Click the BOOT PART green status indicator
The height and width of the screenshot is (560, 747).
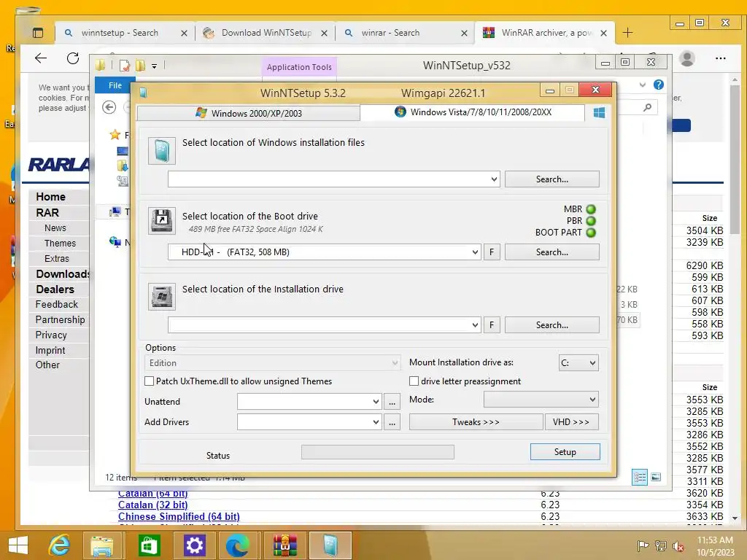591,233
